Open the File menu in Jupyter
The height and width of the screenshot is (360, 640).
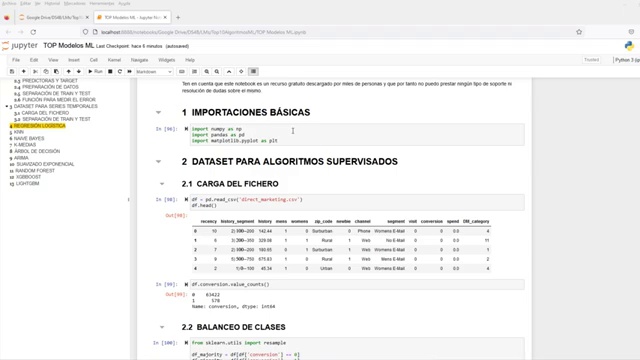(x=16, y=60)
